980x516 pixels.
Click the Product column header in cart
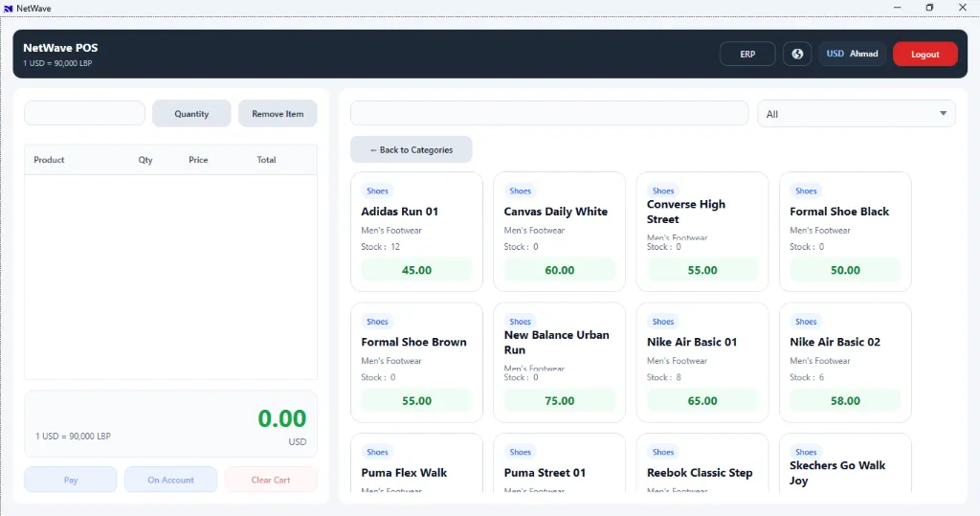tap(49, 160)
